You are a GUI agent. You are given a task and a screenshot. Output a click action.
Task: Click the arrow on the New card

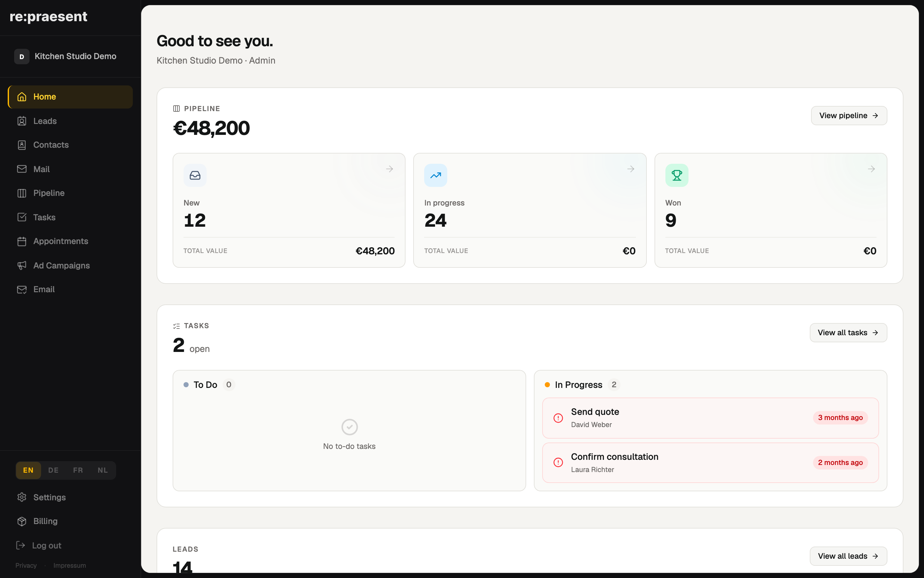(x=389, y=169)
